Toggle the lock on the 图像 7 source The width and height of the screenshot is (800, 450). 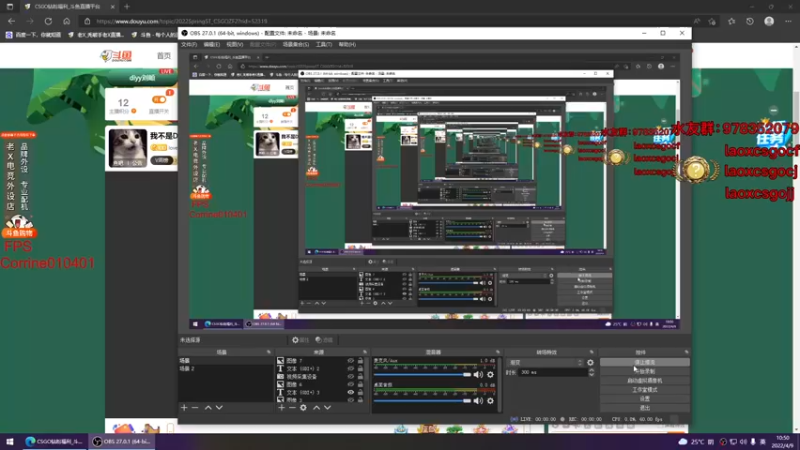(360, 361)
